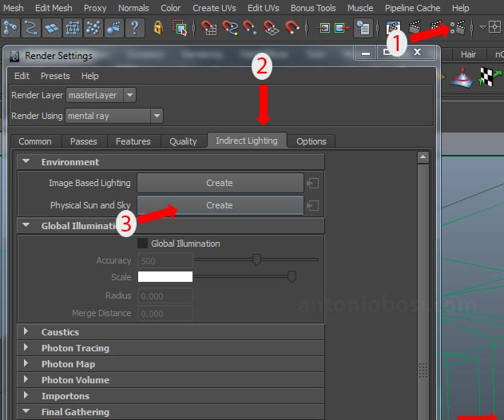Expand the Photon Tracing section
Viewport: 504px width, 420px height.
coord(26,347)
